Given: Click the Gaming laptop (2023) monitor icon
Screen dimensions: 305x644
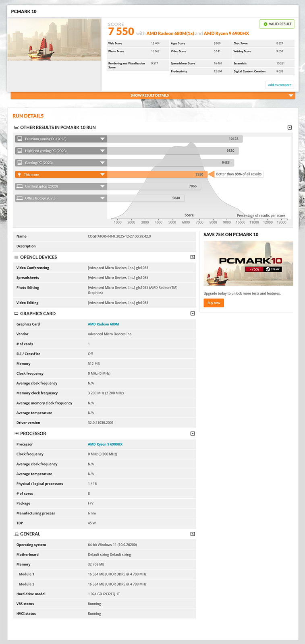Looking at the screenshot, I should point(19,186).
